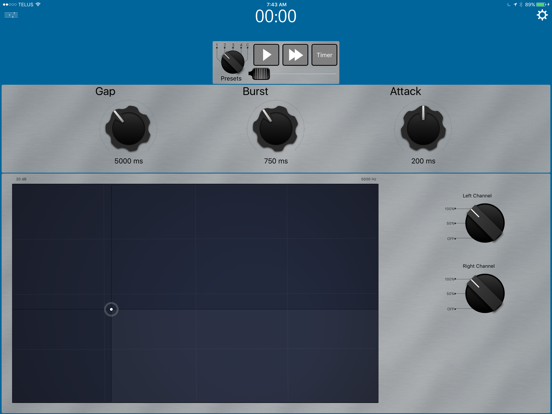Tap the 200 ms Attack value
Screen dimensions: 552x414
(x=423, y=161)
